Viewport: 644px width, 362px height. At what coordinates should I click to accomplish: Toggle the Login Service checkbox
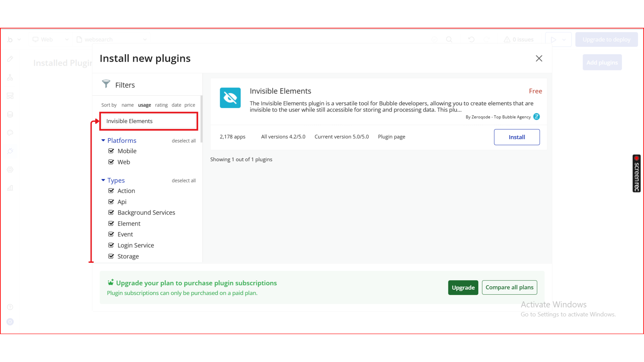[x=111, y=245]
